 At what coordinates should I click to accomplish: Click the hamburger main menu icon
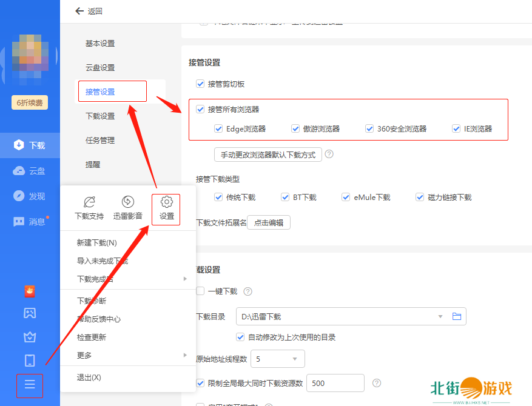30,385
